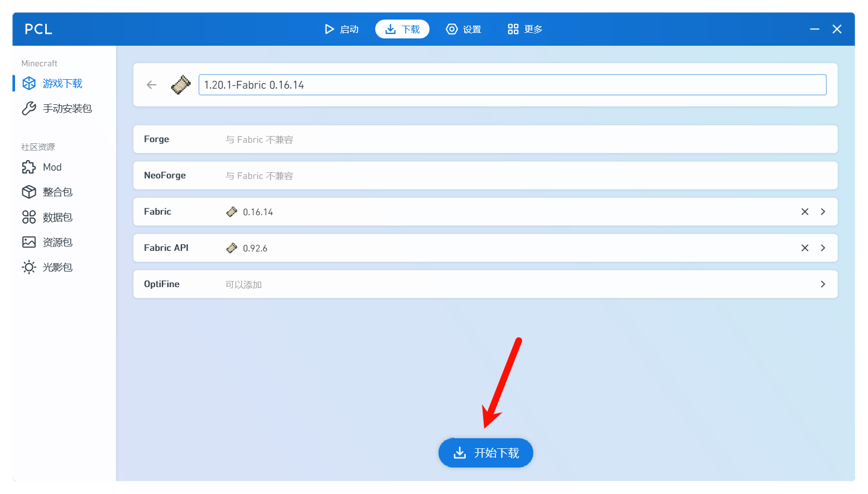Close the PCL window
This screenshot has width=868, height=494.
coord(837,29)
